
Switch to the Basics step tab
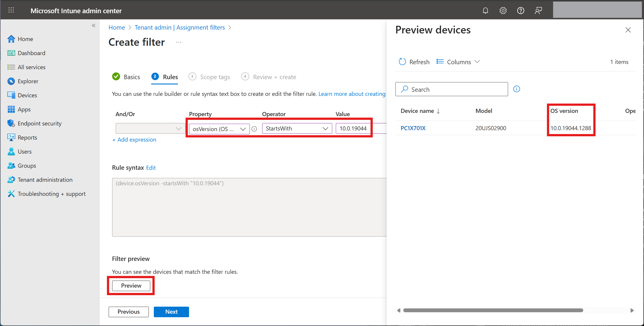(126, 77)
